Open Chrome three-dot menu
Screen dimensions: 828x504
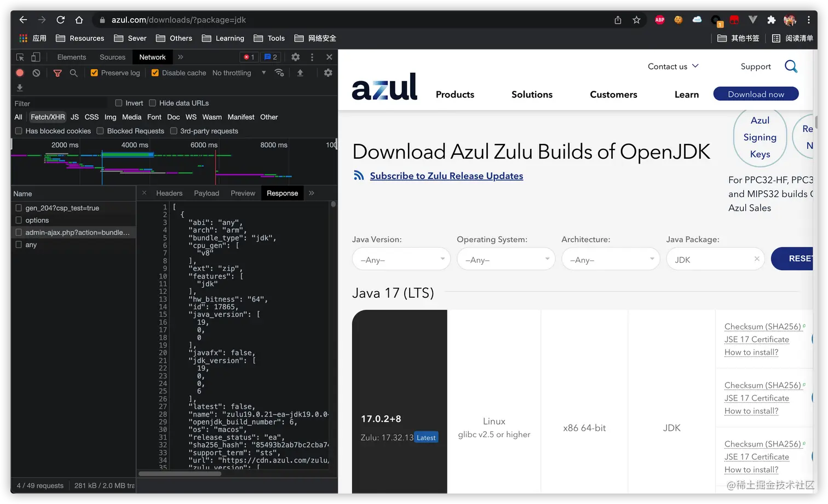tap(808, 20)
